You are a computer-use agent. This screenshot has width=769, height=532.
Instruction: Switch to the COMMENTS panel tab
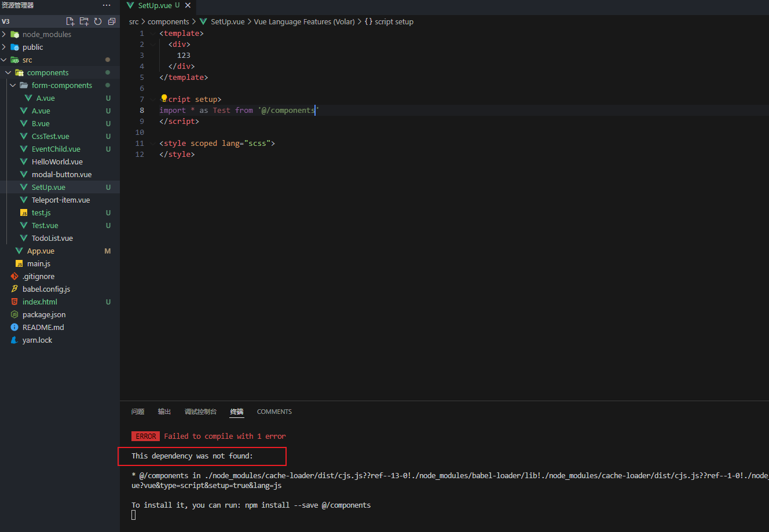point(274,412)
